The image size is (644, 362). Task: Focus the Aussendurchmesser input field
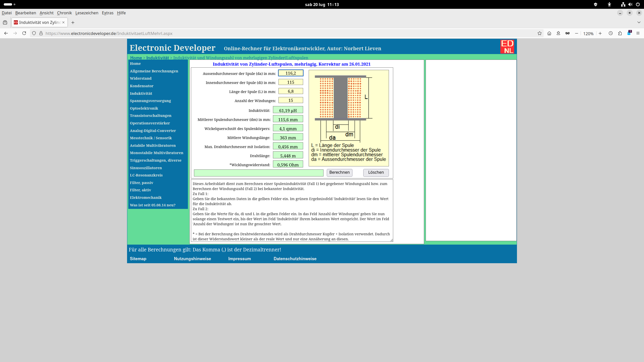[x=291, y=73]
